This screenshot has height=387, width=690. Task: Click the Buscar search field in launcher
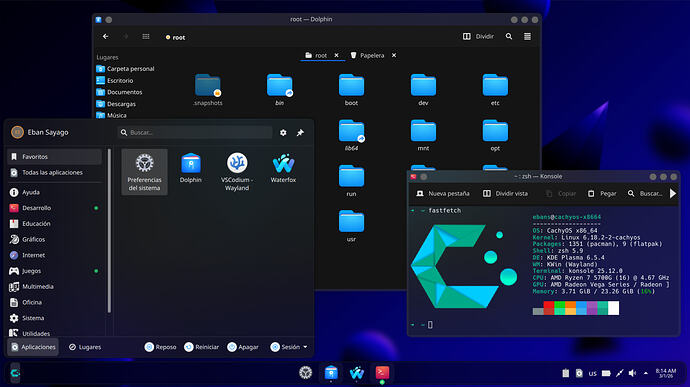pos(195,132)
